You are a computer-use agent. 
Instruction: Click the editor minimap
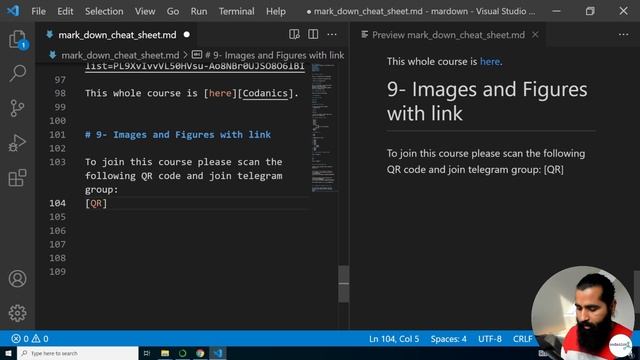point(324,127)
